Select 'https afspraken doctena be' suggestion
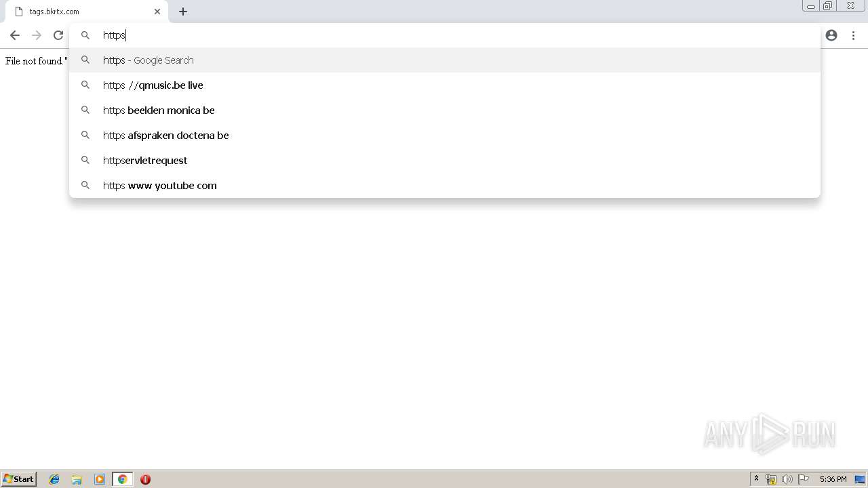Image resolution: width=868 pixels, height=488 pixels. [x=445, y=136]
